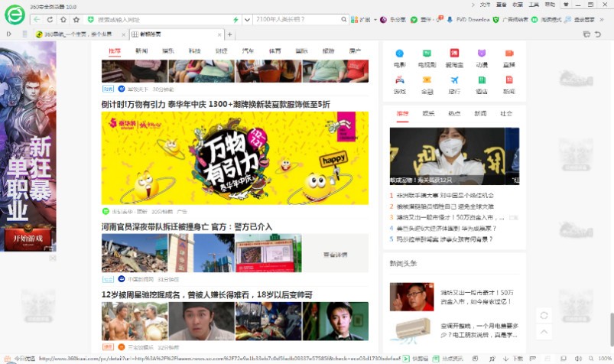Select the 热点 tab in sidebar panel

point(454,113)
